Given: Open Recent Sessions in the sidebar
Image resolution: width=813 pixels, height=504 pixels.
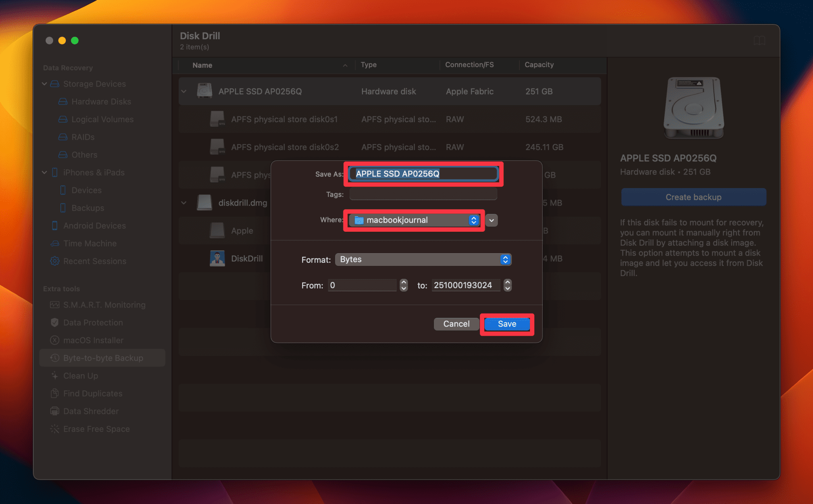Looking at the screenshot, I should (94, 261).
